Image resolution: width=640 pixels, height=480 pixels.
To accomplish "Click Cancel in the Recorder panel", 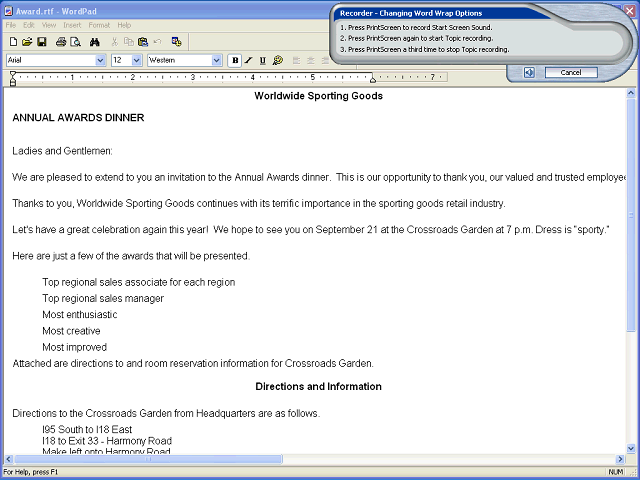I will [571, 72].
